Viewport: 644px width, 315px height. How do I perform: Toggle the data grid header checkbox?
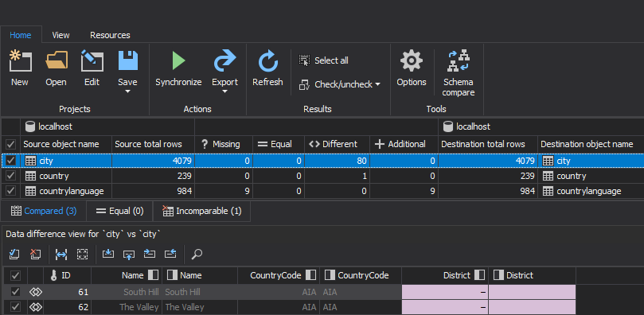tap(15, 275)
